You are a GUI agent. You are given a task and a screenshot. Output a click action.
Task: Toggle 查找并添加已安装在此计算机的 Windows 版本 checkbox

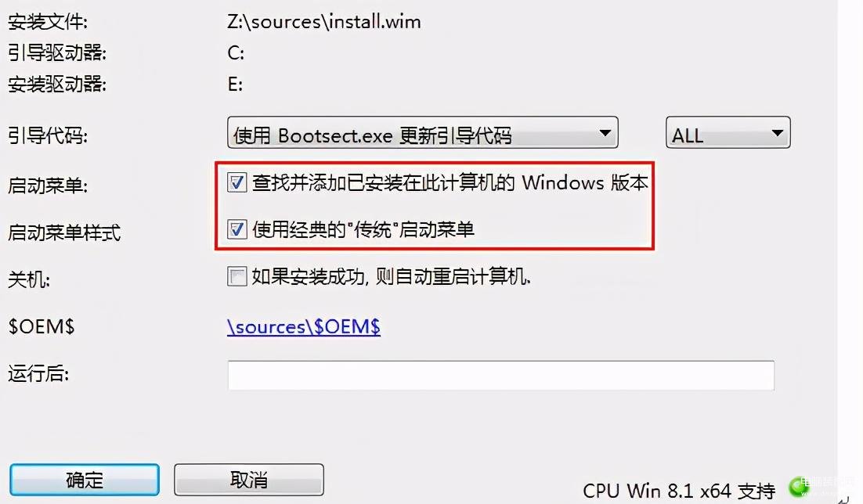click(237, 182)
